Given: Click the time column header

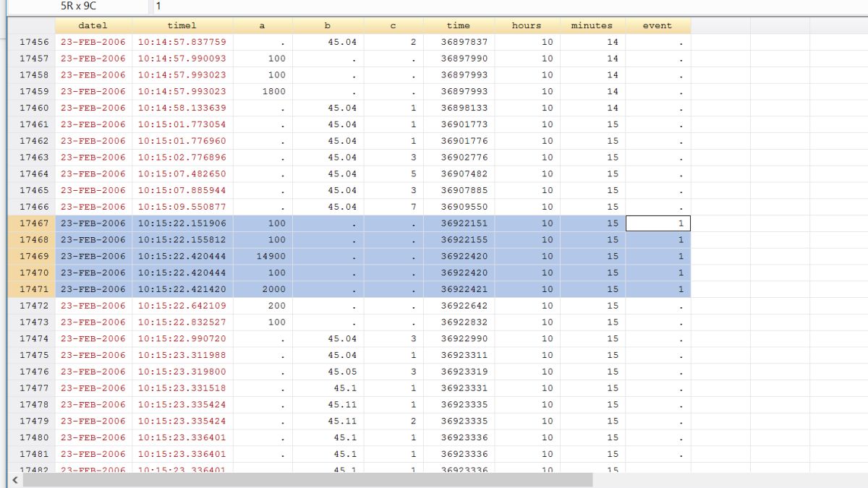Looking at the screenshot, I should (x=458, y=25).
